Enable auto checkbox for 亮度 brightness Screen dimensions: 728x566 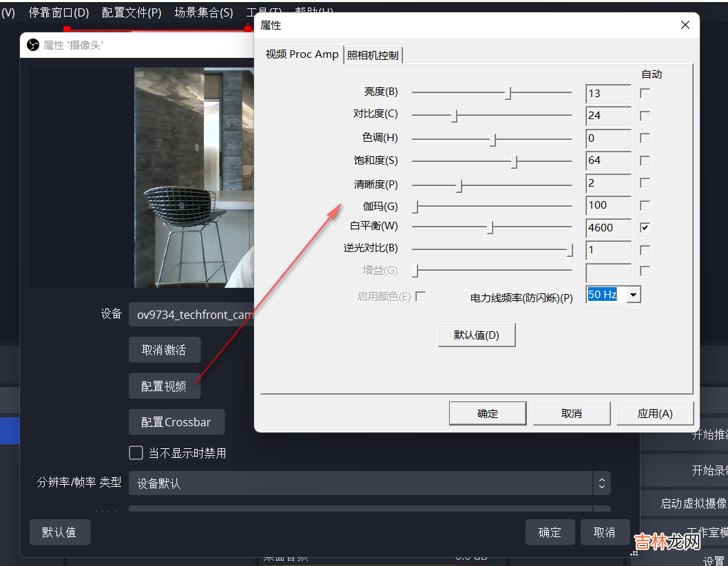click(x=645, y=93)
